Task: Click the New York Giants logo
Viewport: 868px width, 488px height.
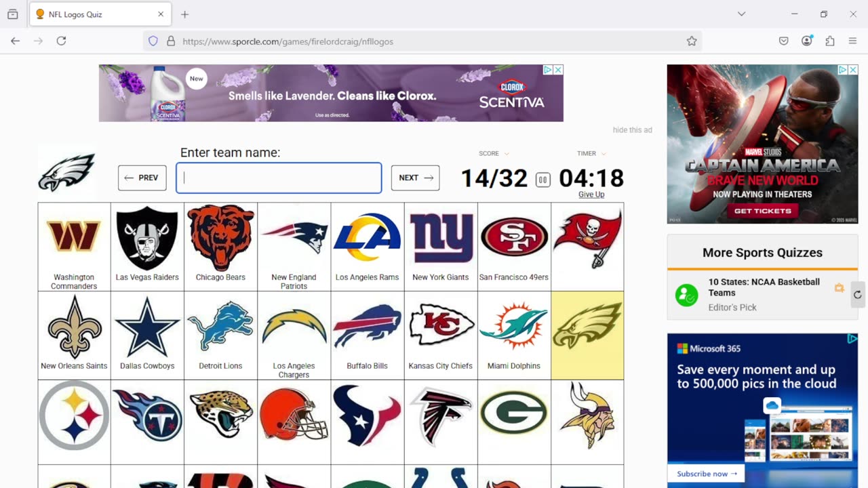Action: [x=441, y=237]
